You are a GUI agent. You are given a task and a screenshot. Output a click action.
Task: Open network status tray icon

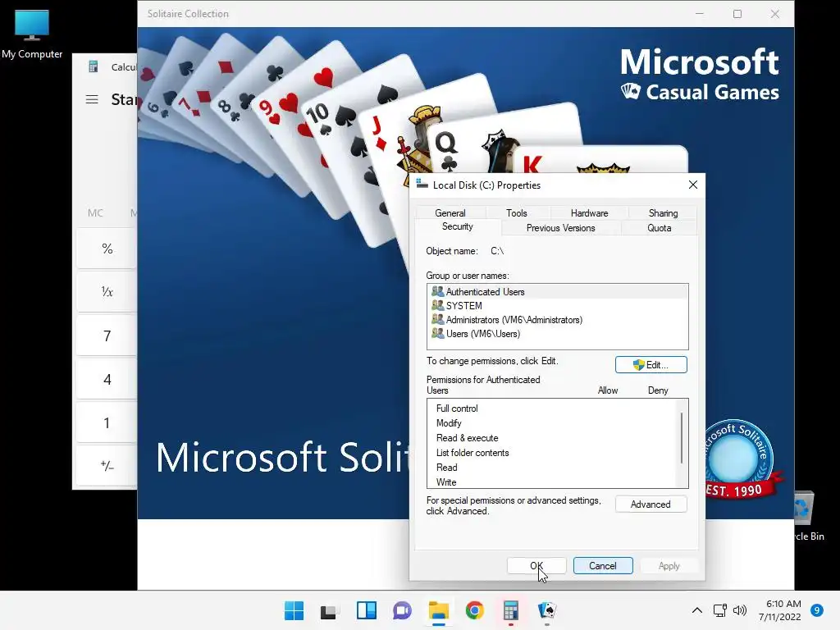pos(720,610)
